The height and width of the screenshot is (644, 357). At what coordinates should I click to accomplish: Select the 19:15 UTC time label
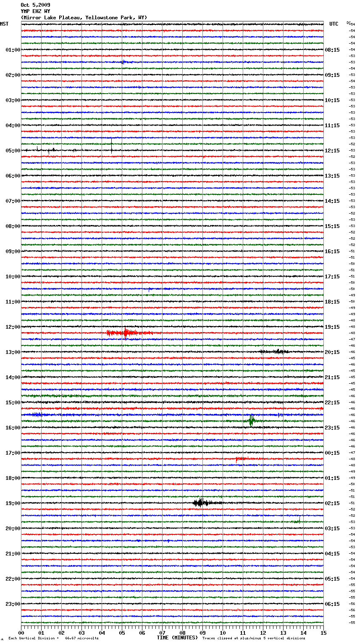click(x=332, y=327)
